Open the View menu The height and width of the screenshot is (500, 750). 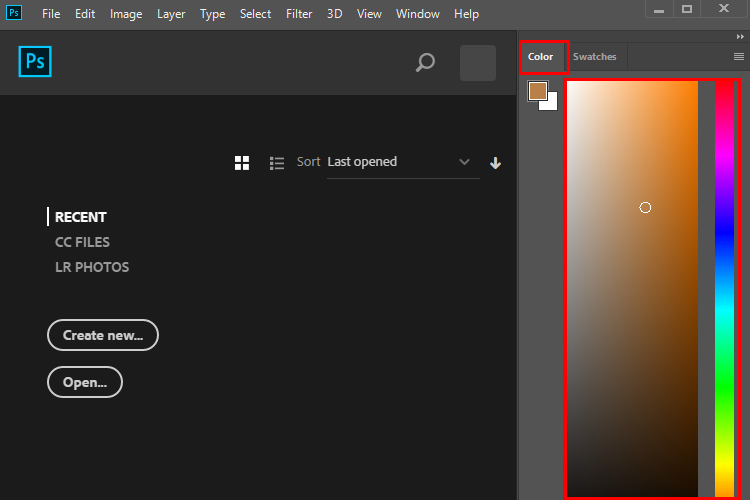pos(369,14)
